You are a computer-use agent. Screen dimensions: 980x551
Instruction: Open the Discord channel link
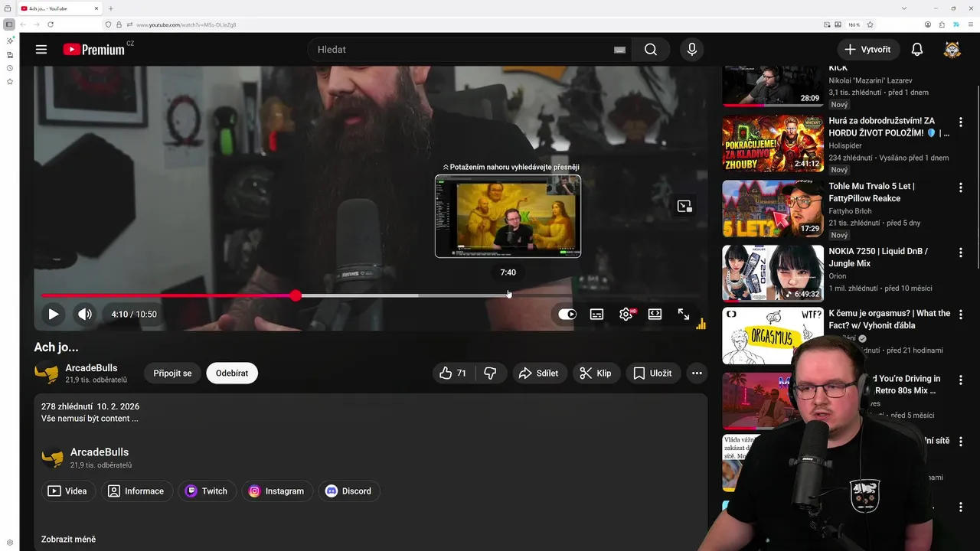(x=349, y=491)
